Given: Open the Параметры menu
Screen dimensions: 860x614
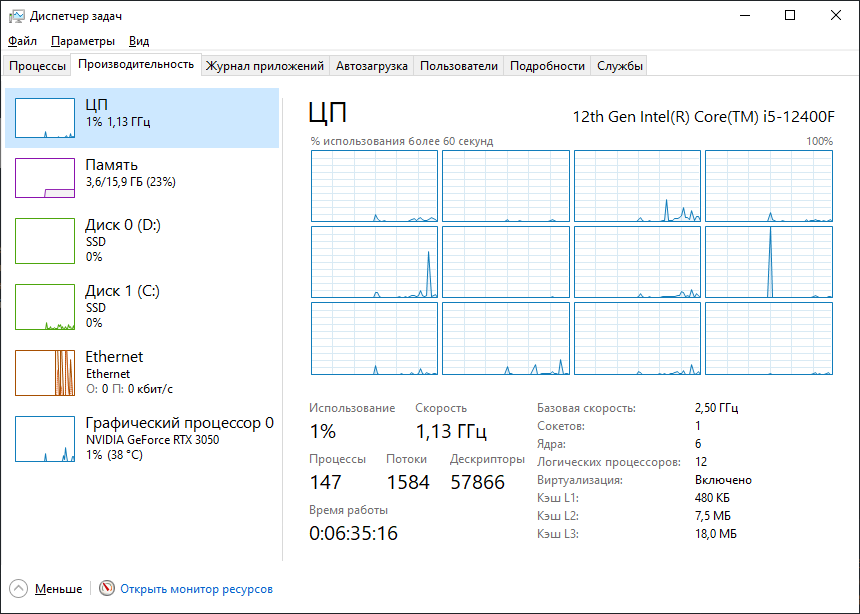Looking at the screenshot, I should 83,41.
